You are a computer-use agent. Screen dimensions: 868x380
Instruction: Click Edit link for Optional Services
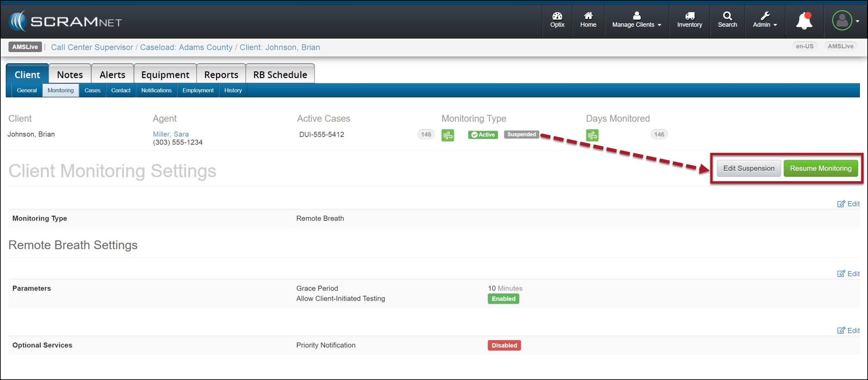click(x=848, y=331)
